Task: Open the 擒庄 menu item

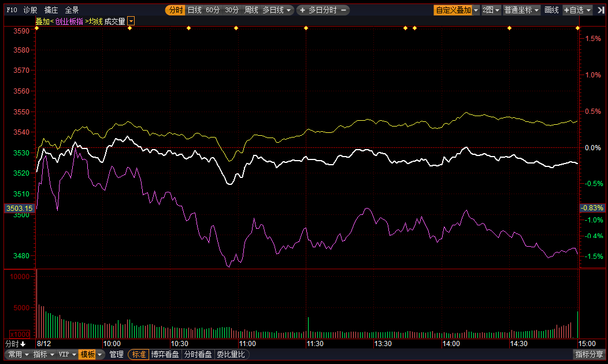Action: (51, 10)
